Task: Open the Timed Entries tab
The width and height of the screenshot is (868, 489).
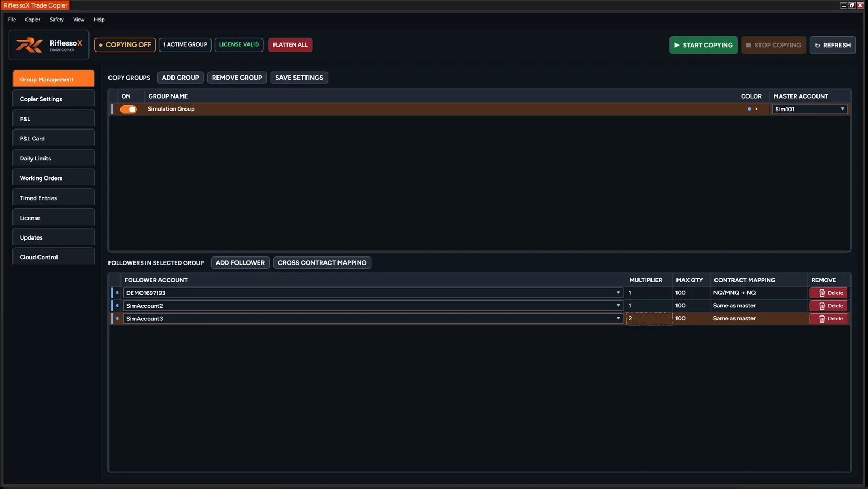Action: coord(54,198)
